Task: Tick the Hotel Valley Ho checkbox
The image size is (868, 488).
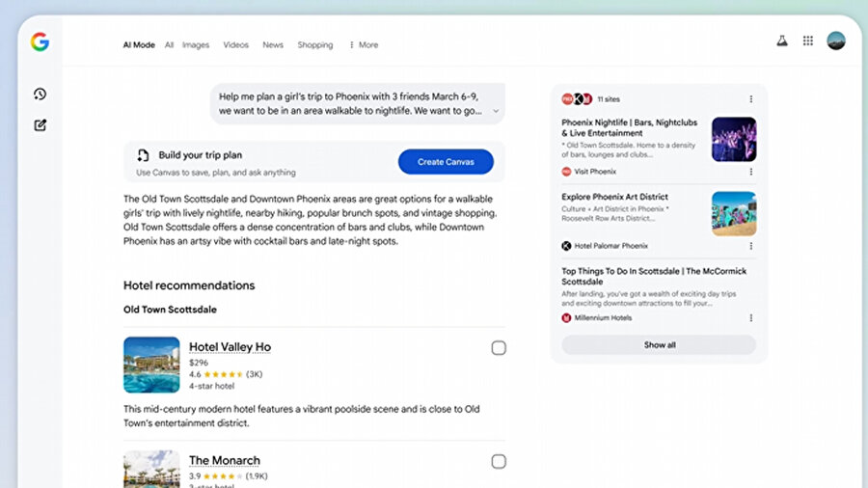Action: point(499,348)
